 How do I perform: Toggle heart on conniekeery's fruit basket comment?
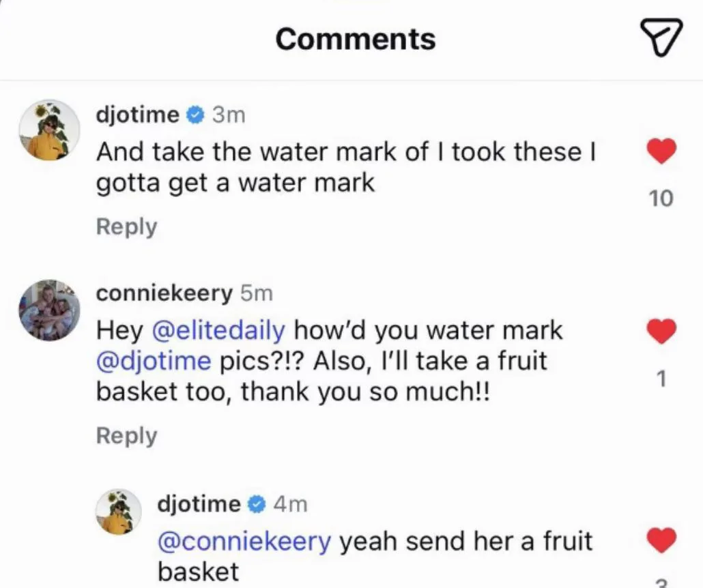660,332
